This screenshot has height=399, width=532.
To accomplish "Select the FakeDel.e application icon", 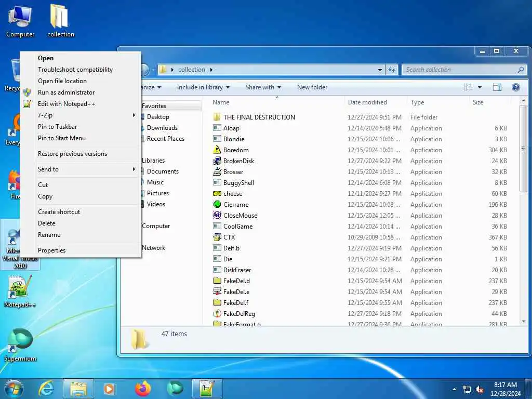I will coord(217,292).
